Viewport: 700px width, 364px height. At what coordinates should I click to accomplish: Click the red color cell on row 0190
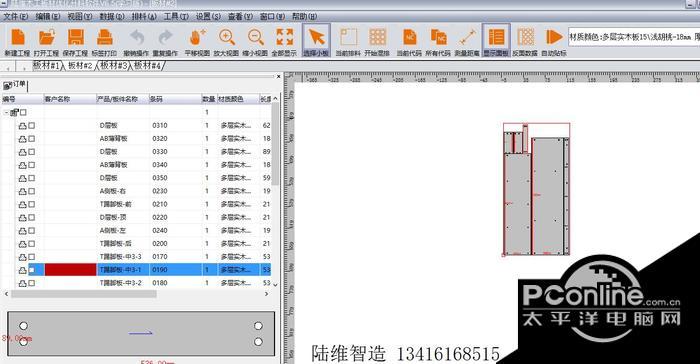click(x=71, y=270)
